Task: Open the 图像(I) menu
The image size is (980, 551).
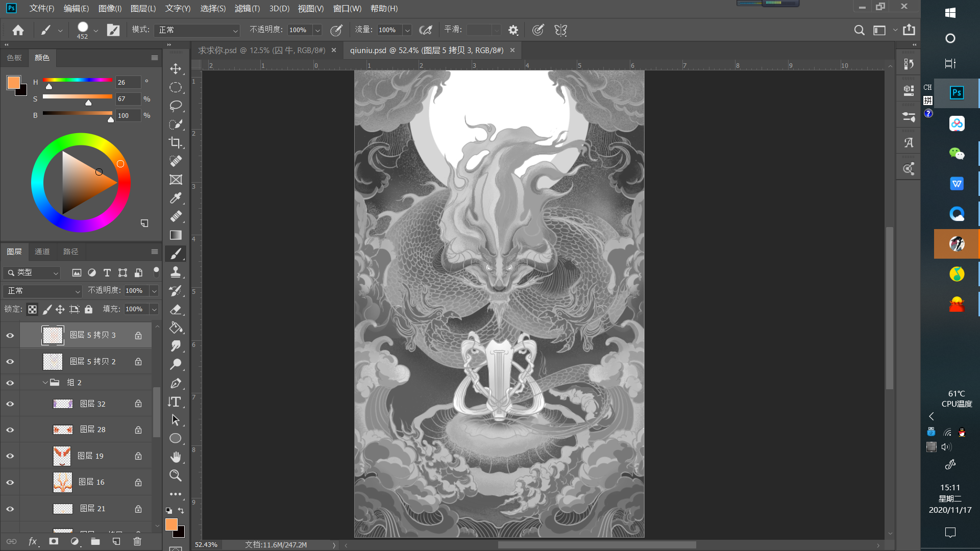Action: click(x=110, y=9)
